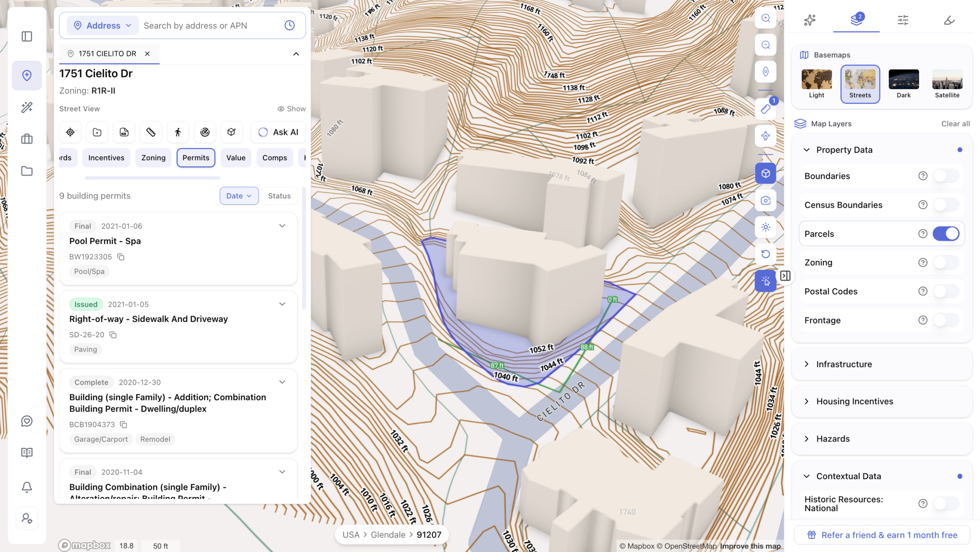Click the Ask AI button
Viewport: 980px width, 552px height.
click(x=278, y=132)
